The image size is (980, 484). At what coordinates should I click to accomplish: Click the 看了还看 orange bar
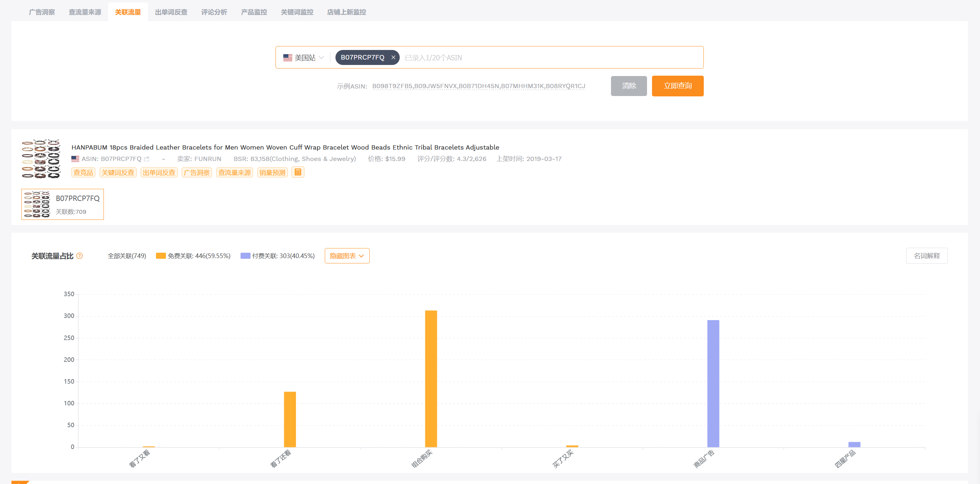pyautogui.click(x=290, y=419)
